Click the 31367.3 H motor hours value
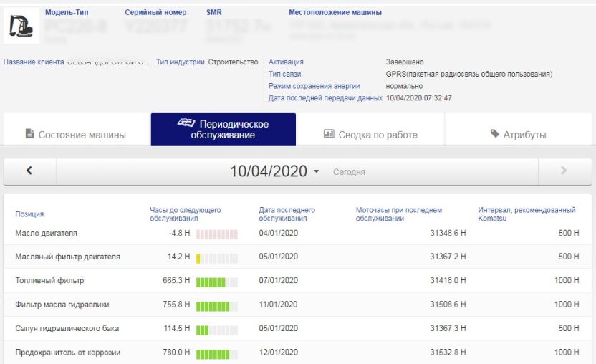This screenshot has height=364, width=596. coord(448,328)
